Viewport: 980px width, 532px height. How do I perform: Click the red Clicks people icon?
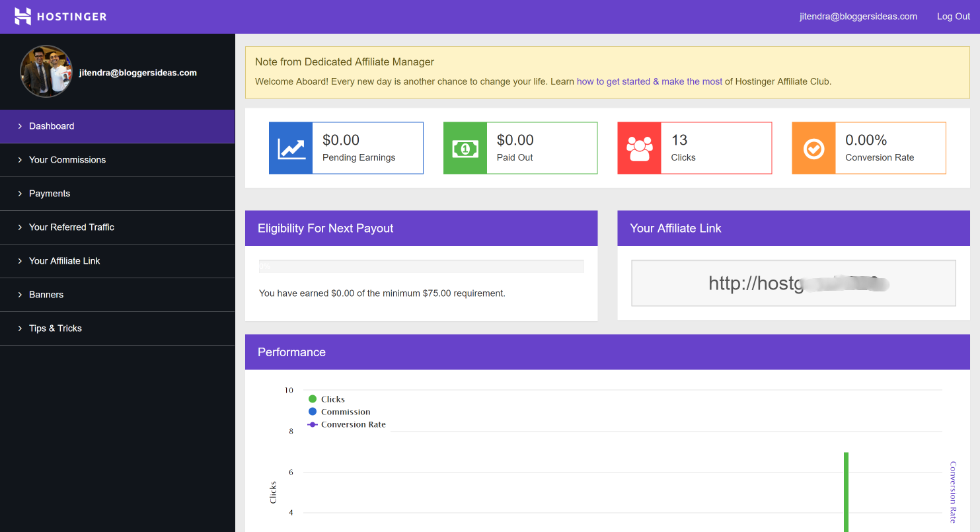[x=639, y=147]
